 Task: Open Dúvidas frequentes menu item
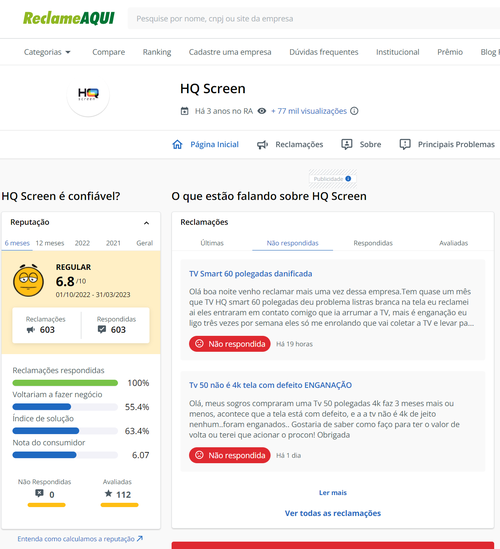pos(324,52)
